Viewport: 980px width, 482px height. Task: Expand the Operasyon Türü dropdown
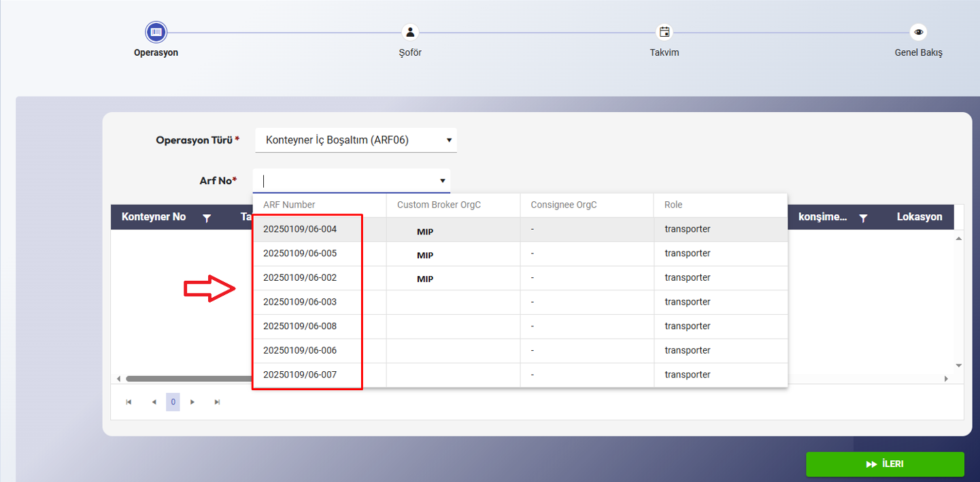click(449, 140)
